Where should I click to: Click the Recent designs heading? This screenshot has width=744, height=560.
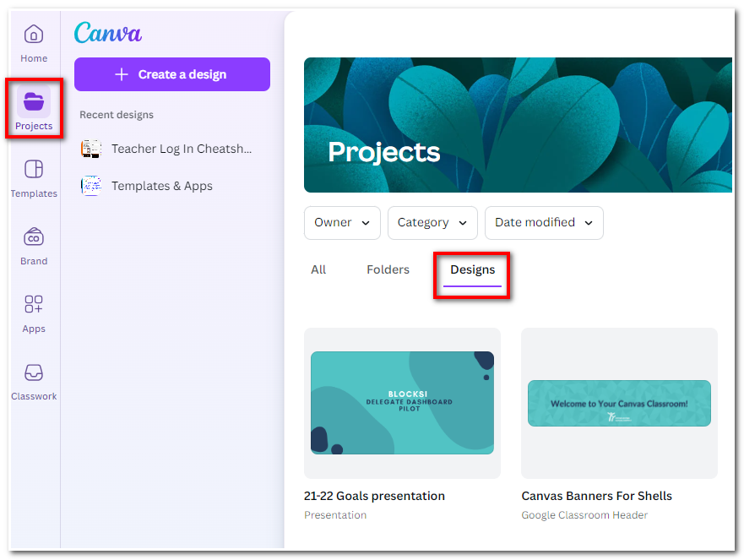tap(117, 115)
